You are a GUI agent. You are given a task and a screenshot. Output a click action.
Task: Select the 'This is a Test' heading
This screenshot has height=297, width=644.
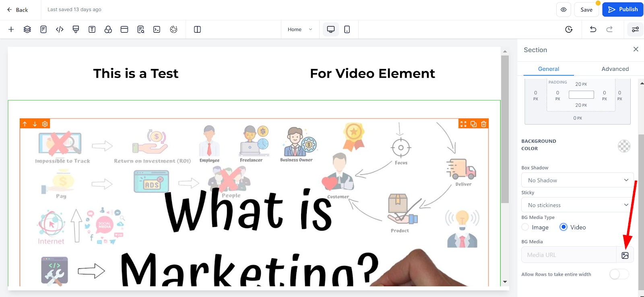[x=136, y=73]
